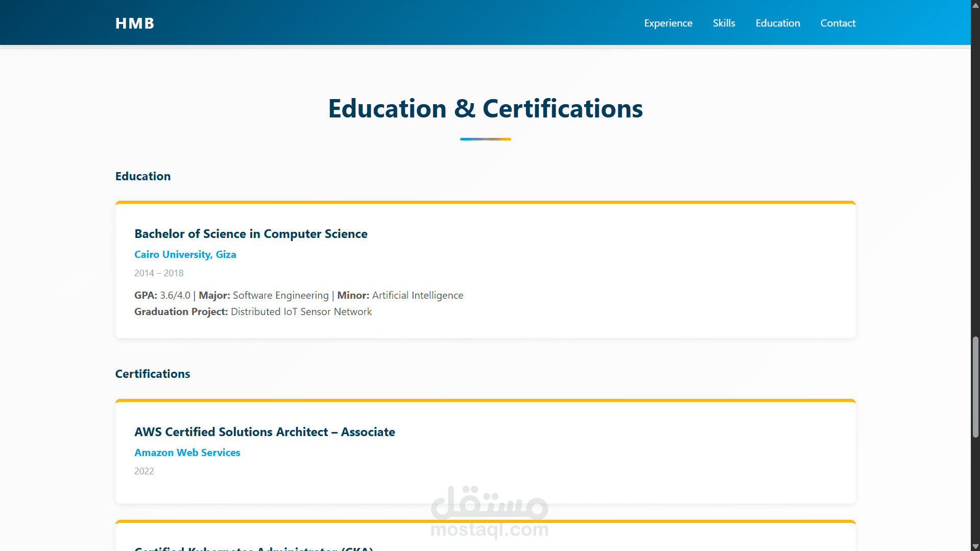
Task: Click the Education & Certifications heading
Action: click(x=485, y=109)
